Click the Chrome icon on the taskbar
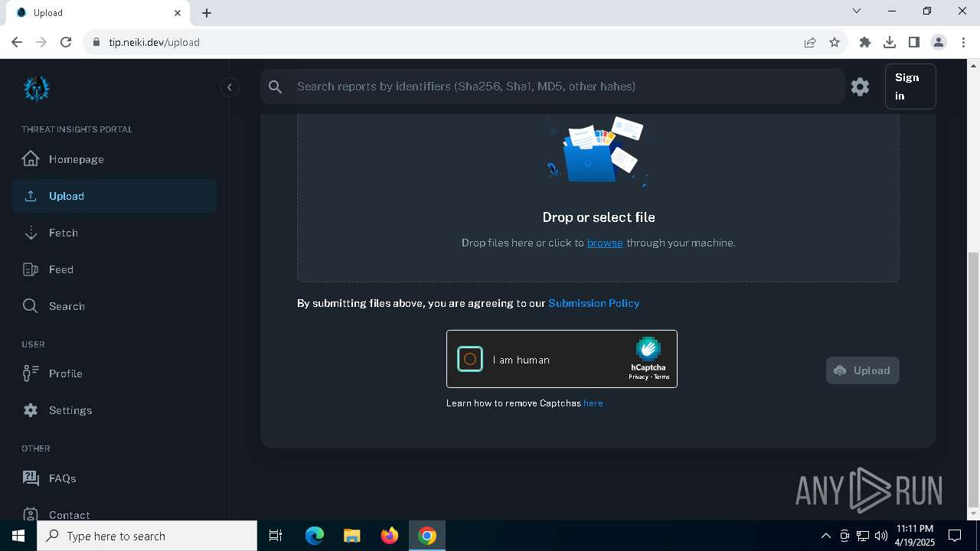 pyautogui.click(x=427, y=536)
